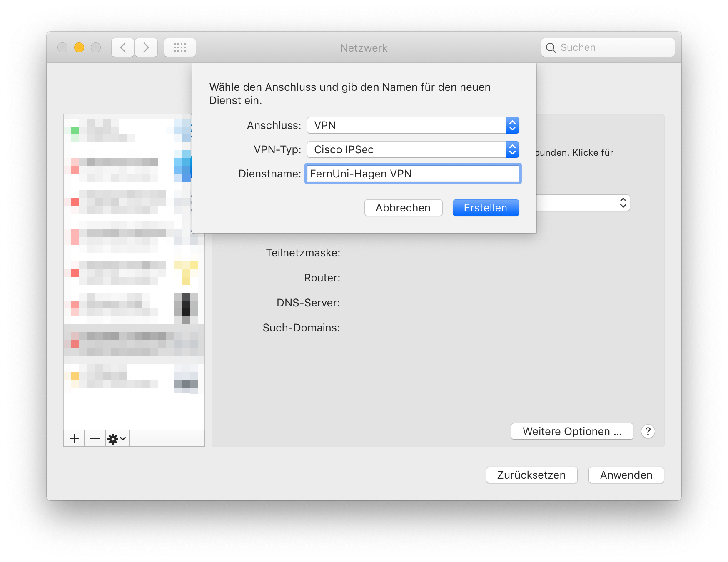Open the Anschluss dropdown showing VPN
The height and width of the screenshot is (562, 728).
point(413,125)
